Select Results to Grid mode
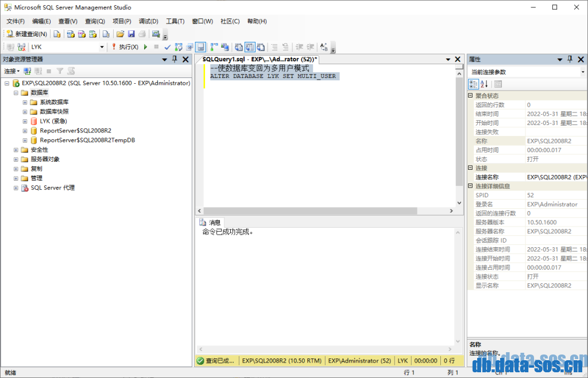The width and height of the screenshot is (588, 378). [250, 47]
